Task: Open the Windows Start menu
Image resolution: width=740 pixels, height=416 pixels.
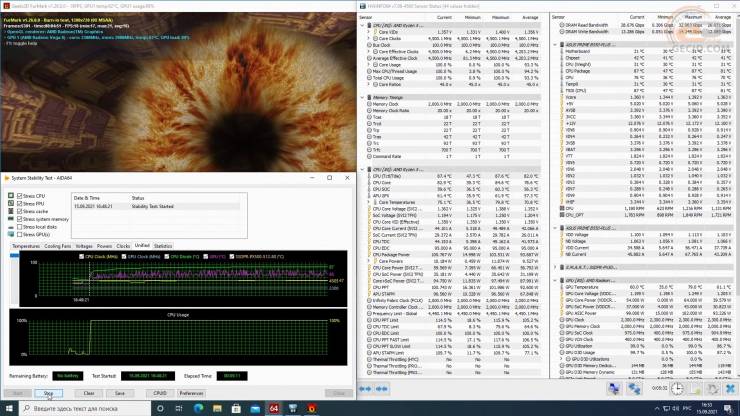Action: [x=9, y=408]
